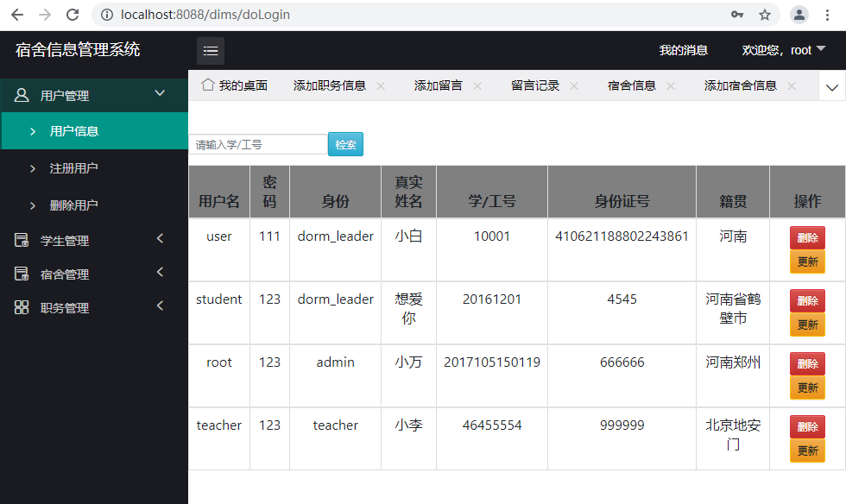Switch to the 添加宿舍信息 tab
The image size is (846, 504).
741,85
